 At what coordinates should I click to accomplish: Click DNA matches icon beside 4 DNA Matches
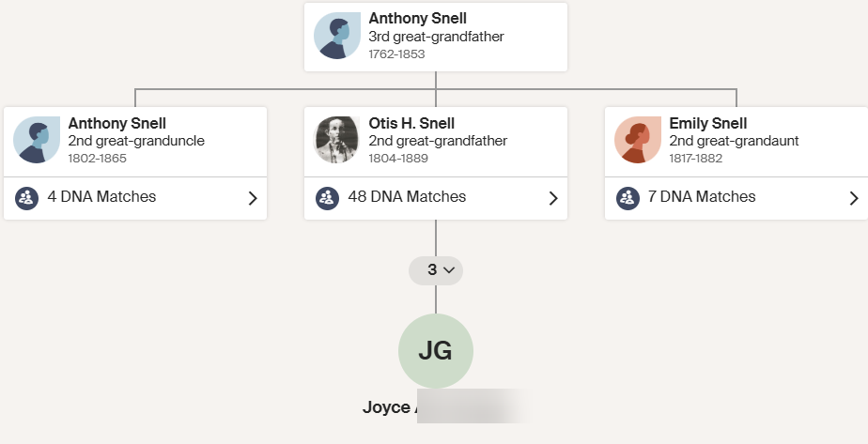point(27,197)
